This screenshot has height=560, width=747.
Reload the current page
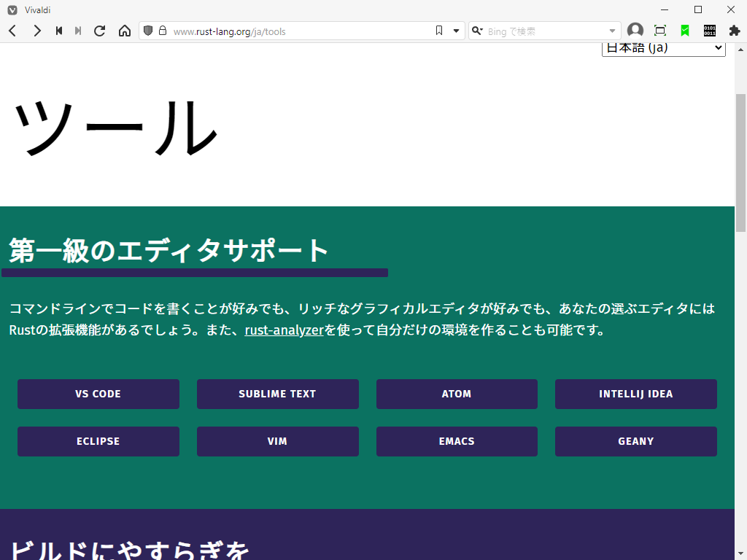pos(99,31)
